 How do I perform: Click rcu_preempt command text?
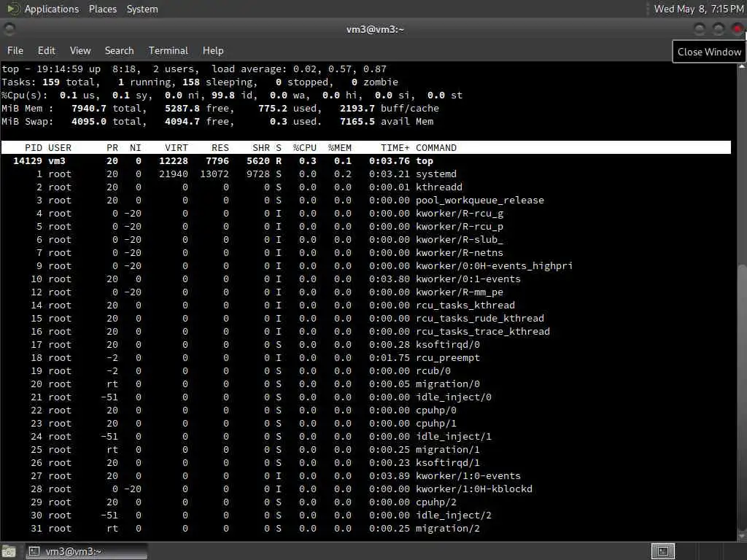pyautogui.click(x=447, y=357)
